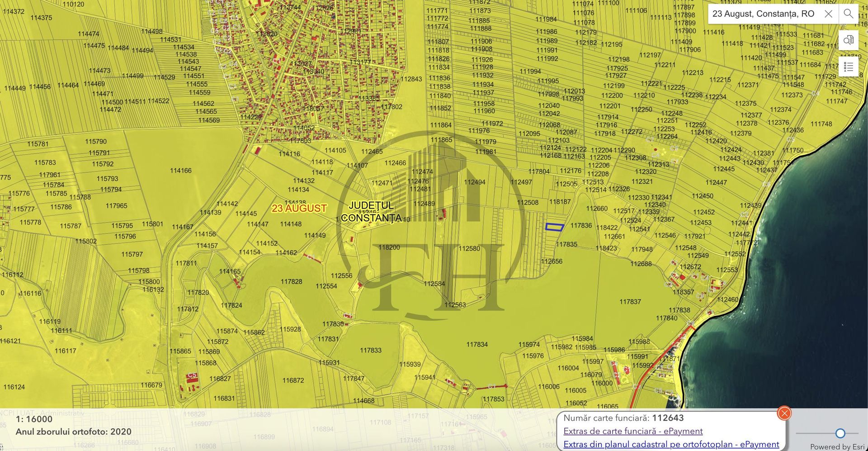The width and height of the screenshot is (868, 451).
Task: Close the carte funciară popup
Action: (784, 413)
